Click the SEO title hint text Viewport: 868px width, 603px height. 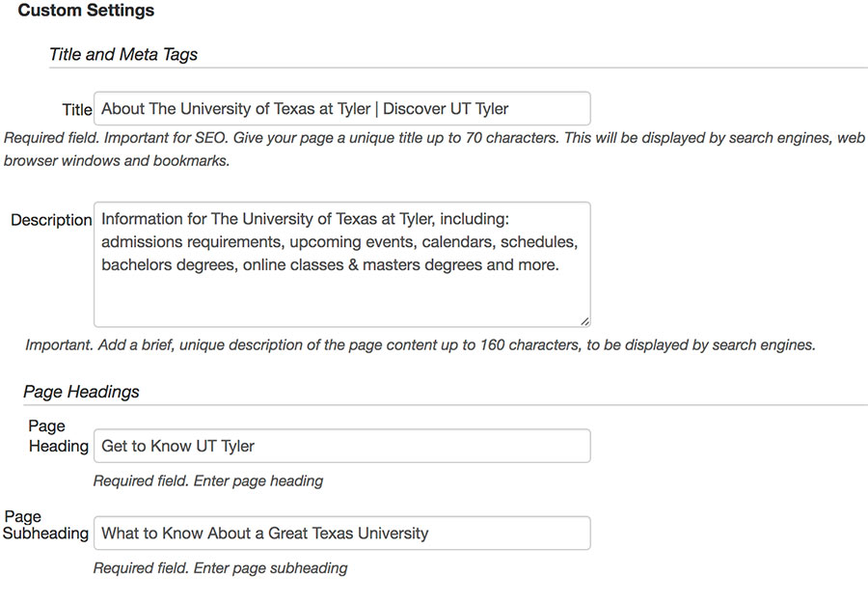[434, 149]
